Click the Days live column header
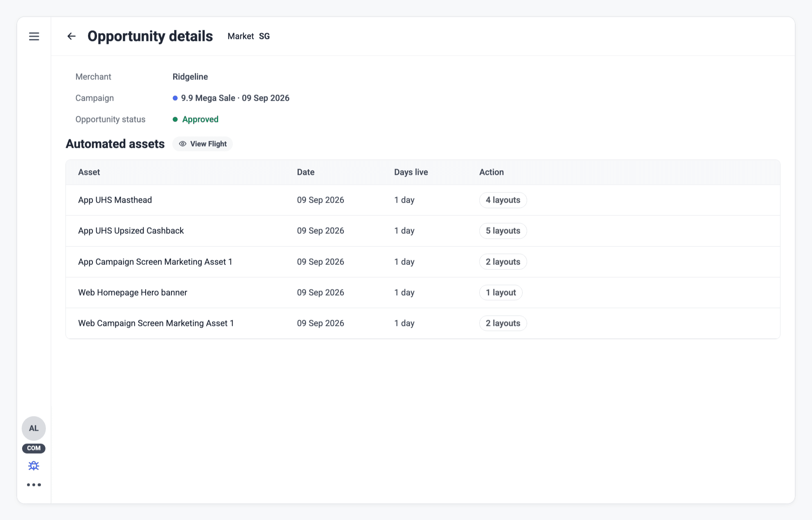Screen dimensions: 812x520 [411, 172]
